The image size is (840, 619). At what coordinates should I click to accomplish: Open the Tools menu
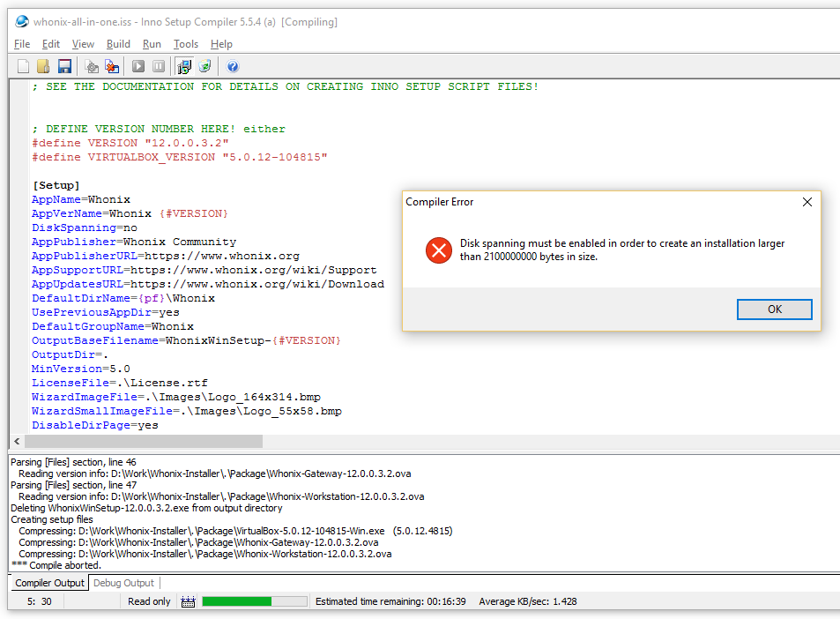pos(186,44)
